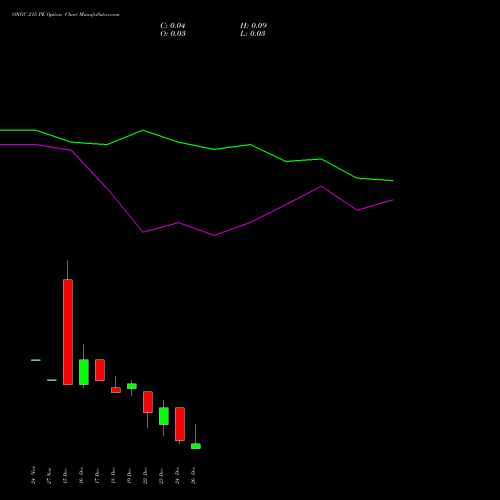Click the '27 Nov' date label
The height and width of the screenshot is (500, 500).
pyautogui.click(x=49, y=475)
